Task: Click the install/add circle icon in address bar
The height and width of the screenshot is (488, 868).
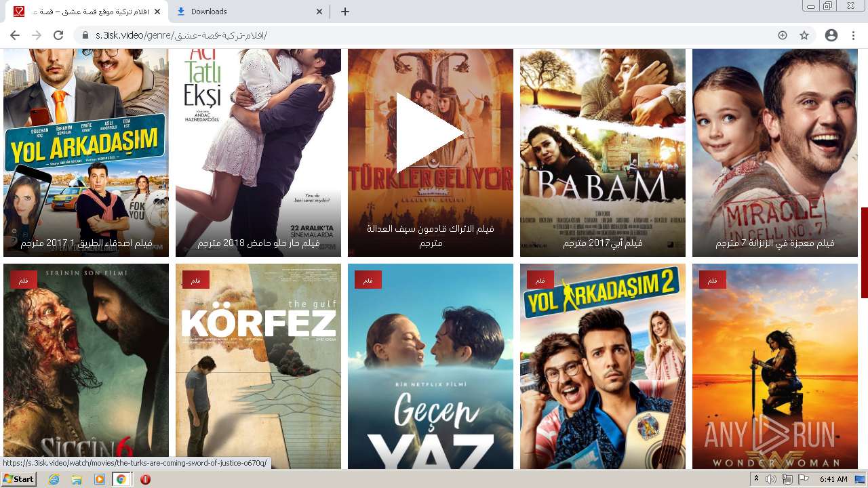Action: 783,35
